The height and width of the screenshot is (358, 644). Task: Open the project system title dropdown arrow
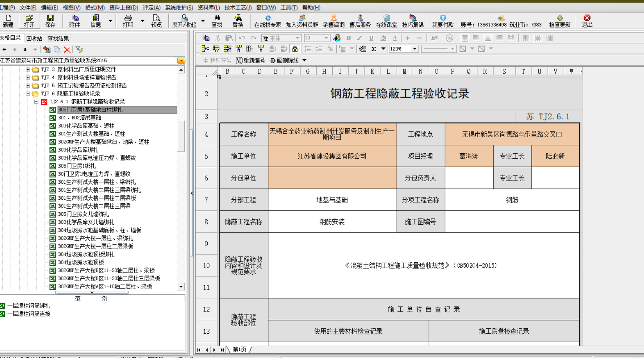[x=181, y=60]
